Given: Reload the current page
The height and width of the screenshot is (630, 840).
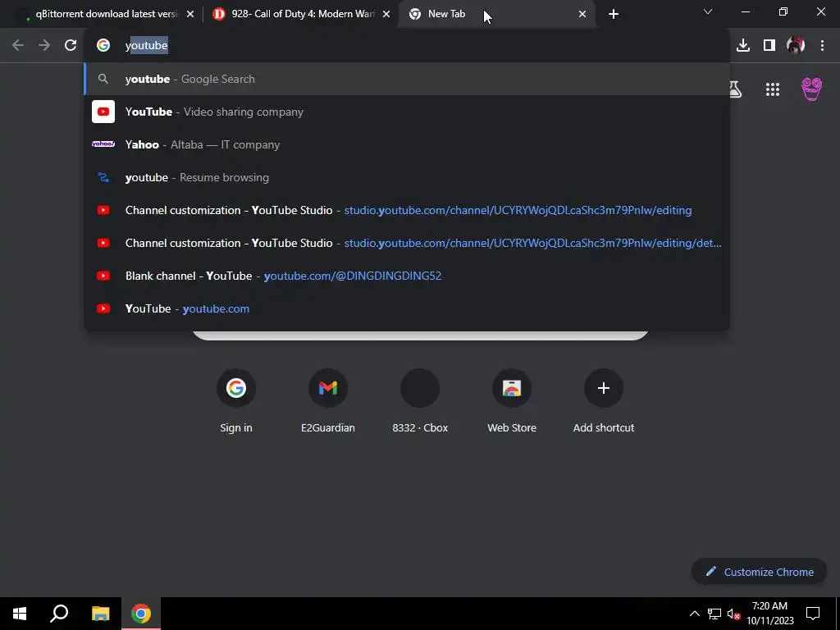Looking at the screenshot, I should [71, 46].
